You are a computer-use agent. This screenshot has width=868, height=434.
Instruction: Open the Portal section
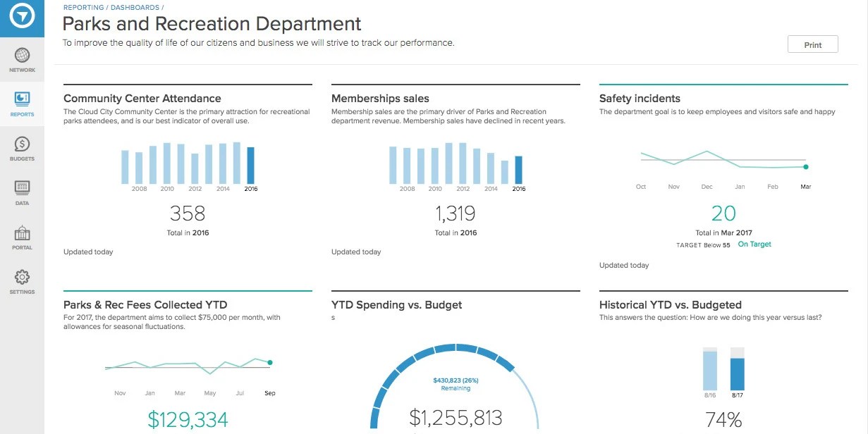(x=22, y=237)
